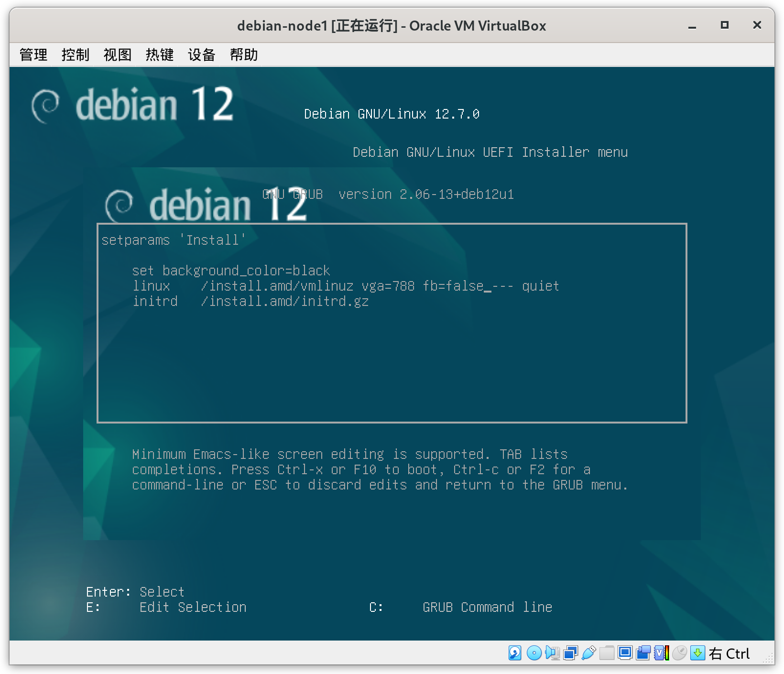The image size is (784, 674).
Task: Open the 热键 menu
Action: (160, 55)
